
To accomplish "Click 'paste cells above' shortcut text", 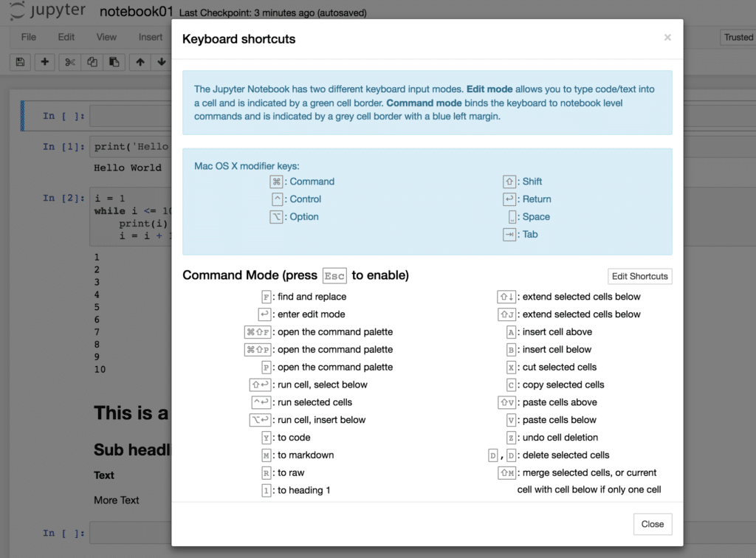I will coord(560,402).
